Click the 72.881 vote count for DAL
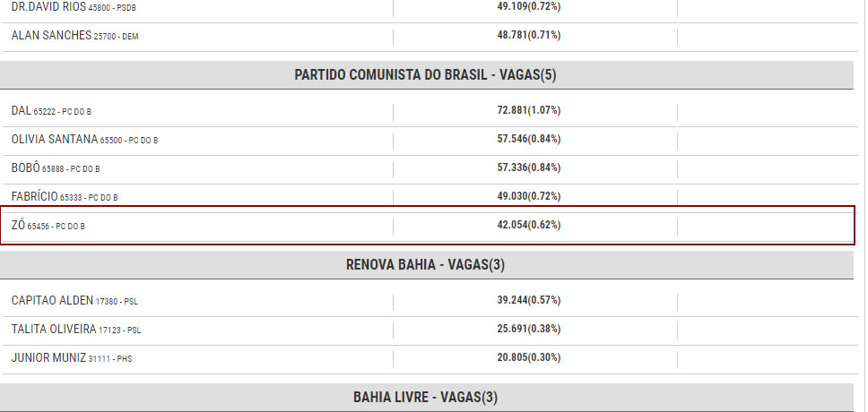This screenshot has height=412, width=868. [x=529, y=110]
